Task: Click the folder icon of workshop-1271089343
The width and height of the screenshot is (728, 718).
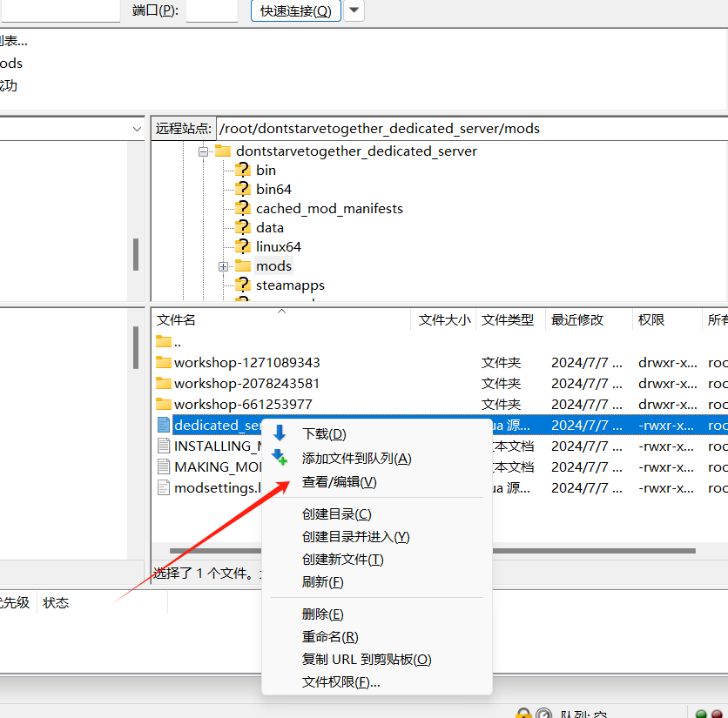Action: [164, 362]
